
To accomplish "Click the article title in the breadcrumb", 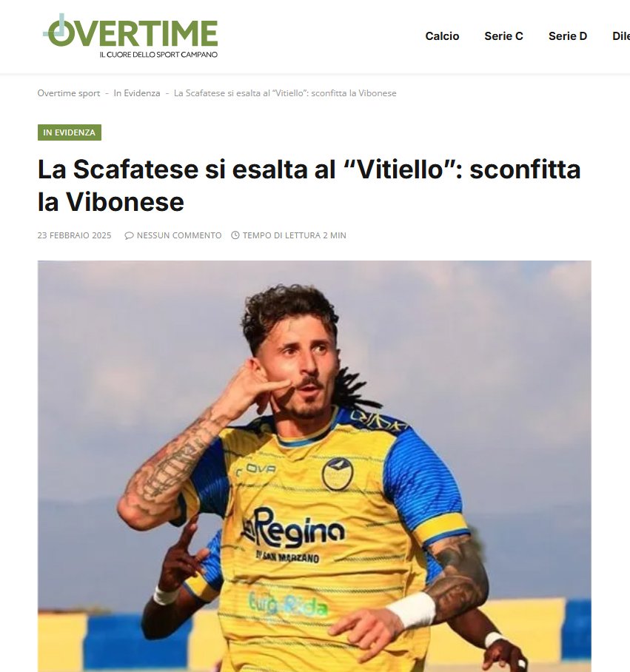I will click(285, 93).
